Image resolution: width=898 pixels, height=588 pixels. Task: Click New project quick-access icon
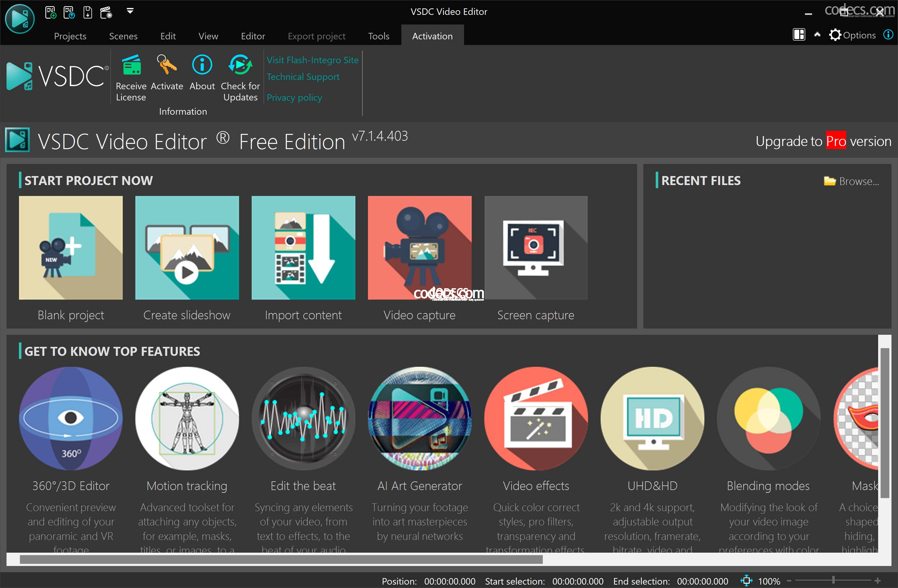[x=51, y=12]
